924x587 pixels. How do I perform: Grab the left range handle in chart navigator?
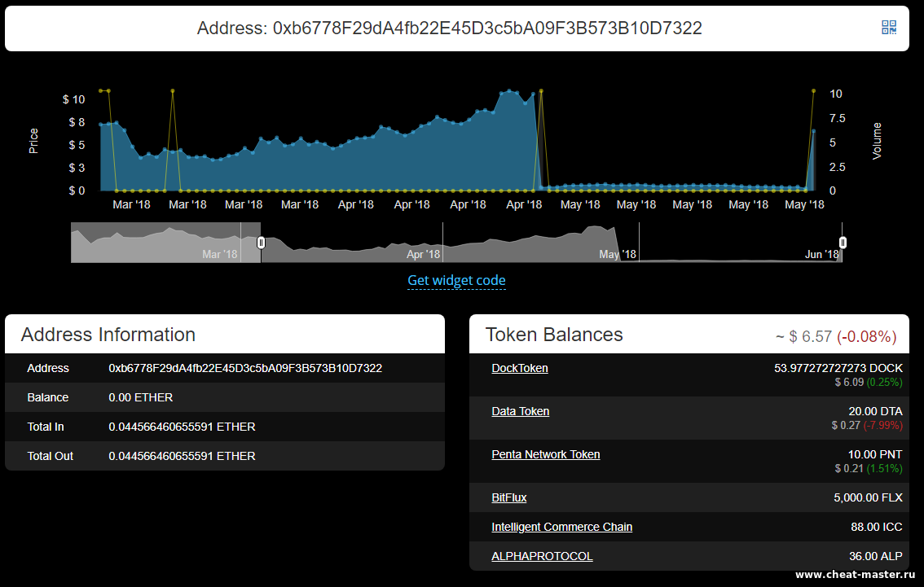[262, 243]
